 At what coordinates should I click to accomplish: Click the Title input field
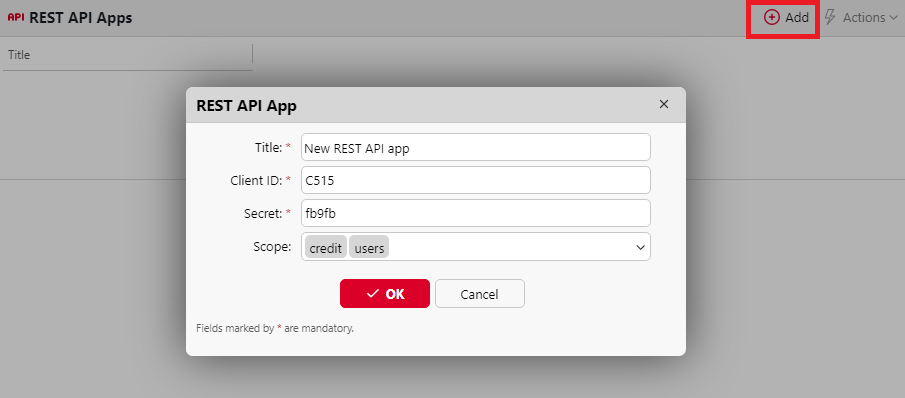pyautogui.click(x=476, y=147)
